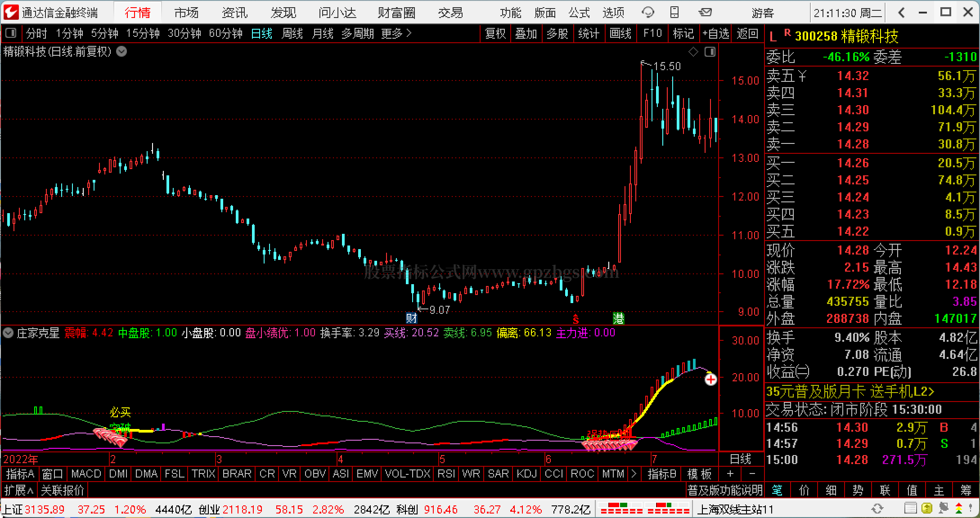
Task: Click the red plus circle marker on indicator
Action: (x=710, y=380)
